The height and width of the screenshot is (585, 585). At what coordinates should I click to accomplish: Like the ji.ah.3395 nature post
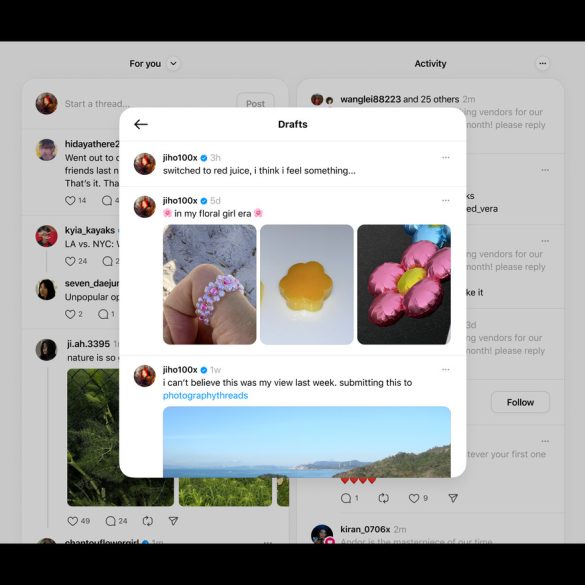(x=72, y=521)
